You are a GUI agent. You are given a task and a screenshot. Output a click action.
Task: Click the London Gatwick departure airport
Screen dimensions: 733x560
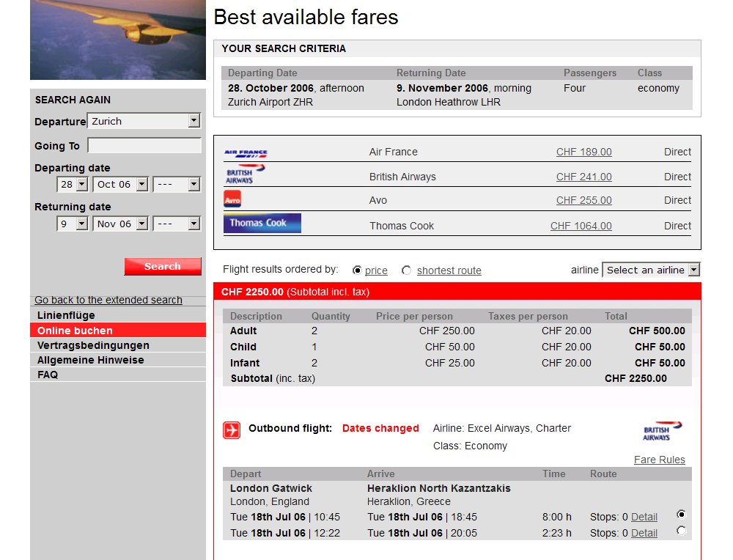pos(271,488)
